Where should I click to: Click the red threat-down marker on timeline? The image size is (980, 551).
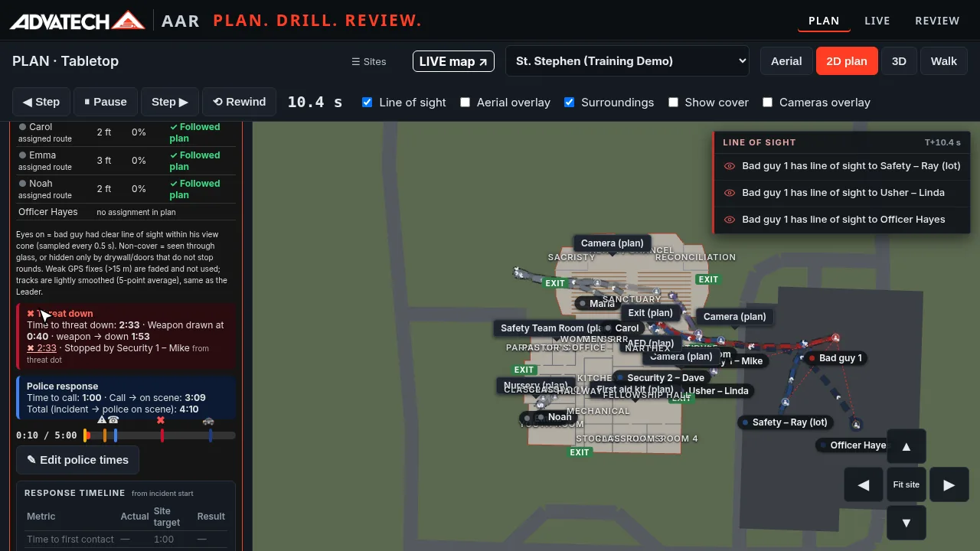pyautogui.click(x=162, y=435)
